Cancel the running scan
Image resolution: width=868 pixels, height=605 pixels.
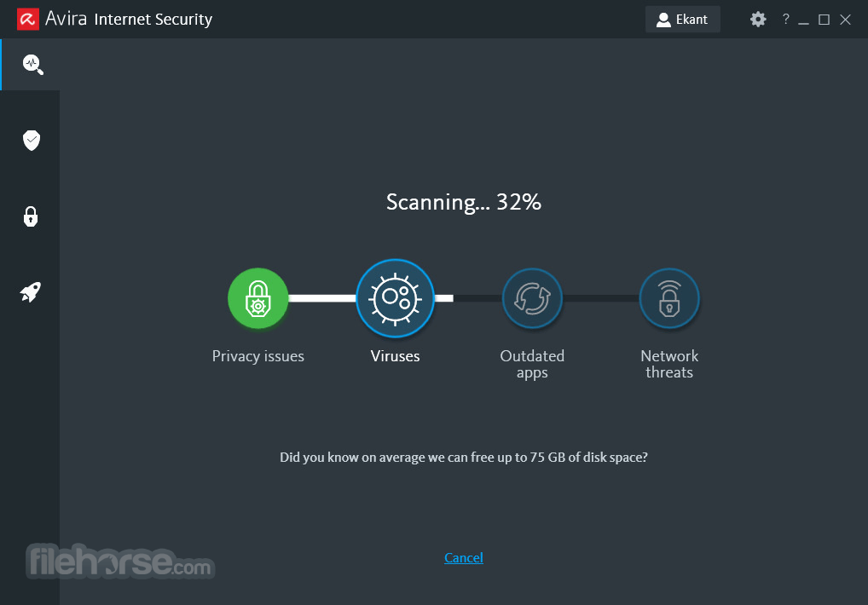(464, 557)
